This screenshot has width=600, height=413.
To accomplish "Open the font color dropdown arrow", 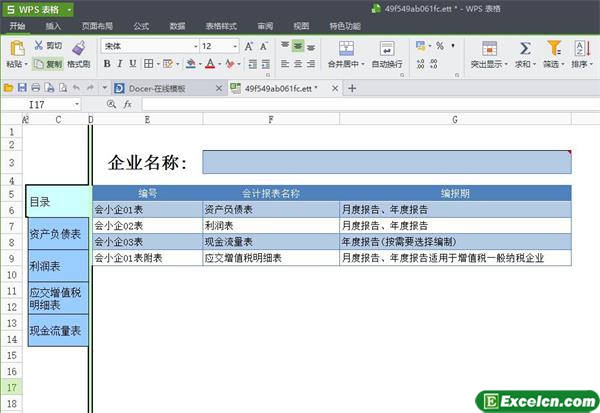I will pyautogui.click(x=220, y=64).
